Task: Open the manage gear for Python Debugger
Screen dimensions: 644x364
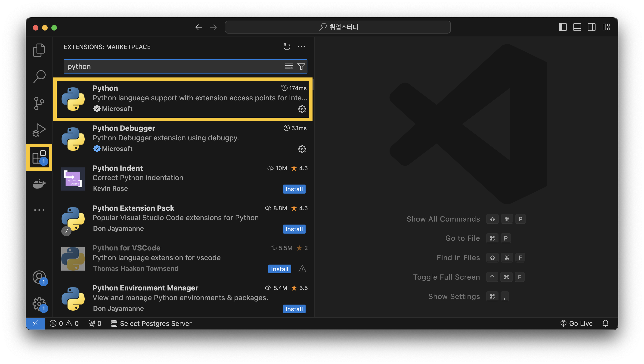Action: tap(302, 149)
